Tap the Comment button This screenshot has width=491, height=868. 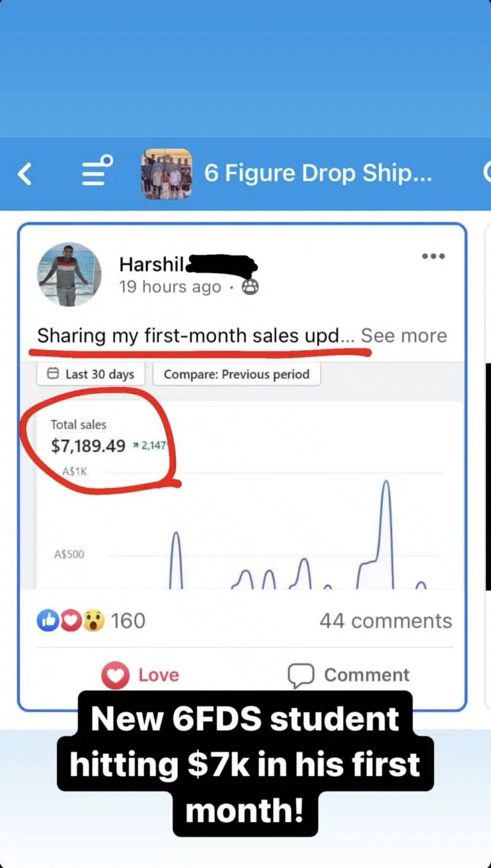click(348, 675)
